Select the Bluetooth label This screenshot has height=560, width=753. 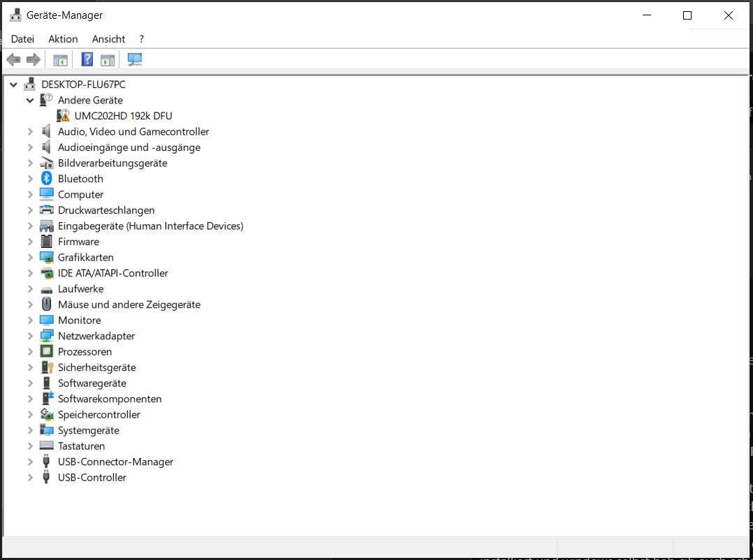[81, 179]
